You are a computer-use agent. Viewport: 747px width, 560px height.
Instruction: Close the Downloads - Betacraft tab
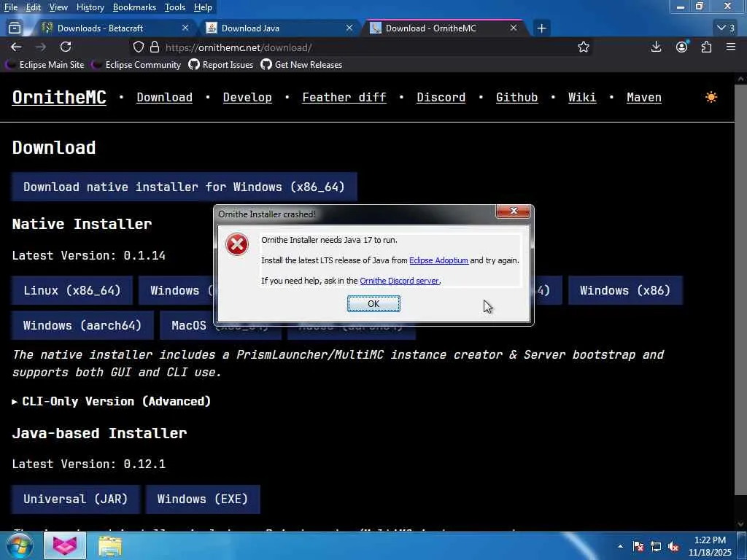185,28
